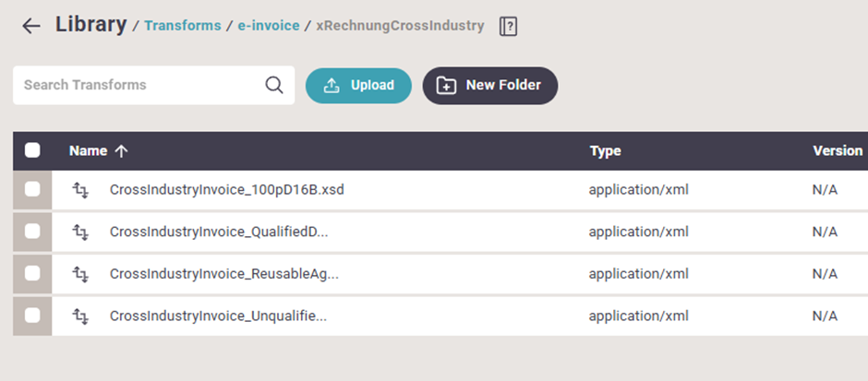Sort by the Type column header
868x381 pixels.
(x=605, y=150)
